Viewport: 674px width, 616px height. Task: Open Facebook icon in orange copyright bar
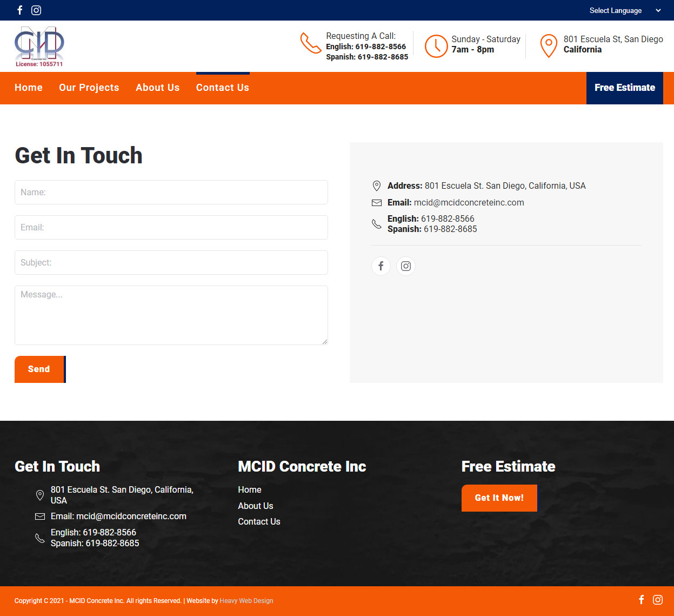click(642, 599)
